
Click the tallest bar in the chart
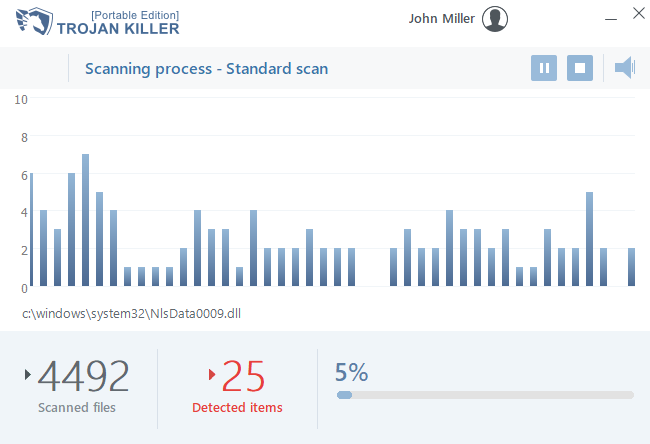click(x=85, y=220)
